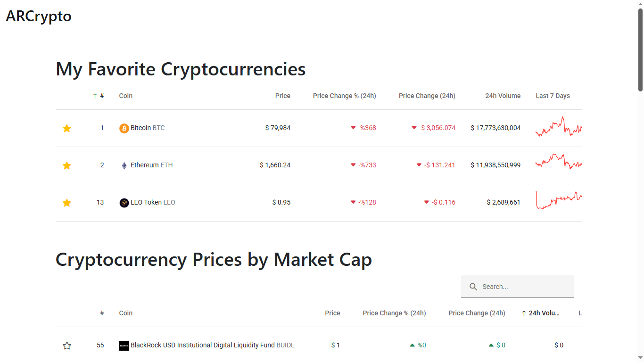This screenshot has height=362, width=644.
Task: Click the BlackRock BUIDL fund logo
Action: [124, 346]
